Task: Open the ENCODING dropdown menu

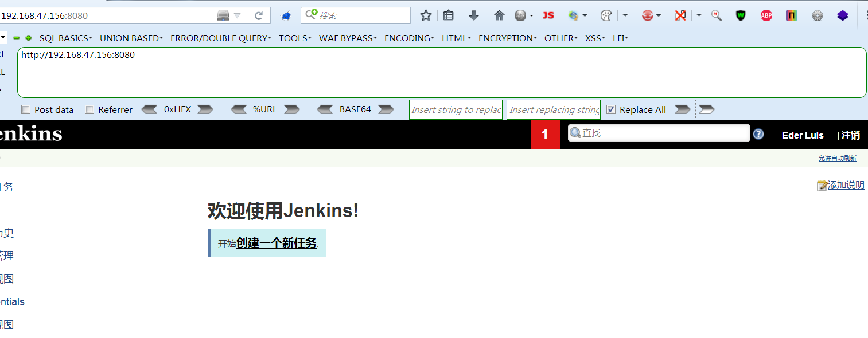Action: tap(410, 38)
